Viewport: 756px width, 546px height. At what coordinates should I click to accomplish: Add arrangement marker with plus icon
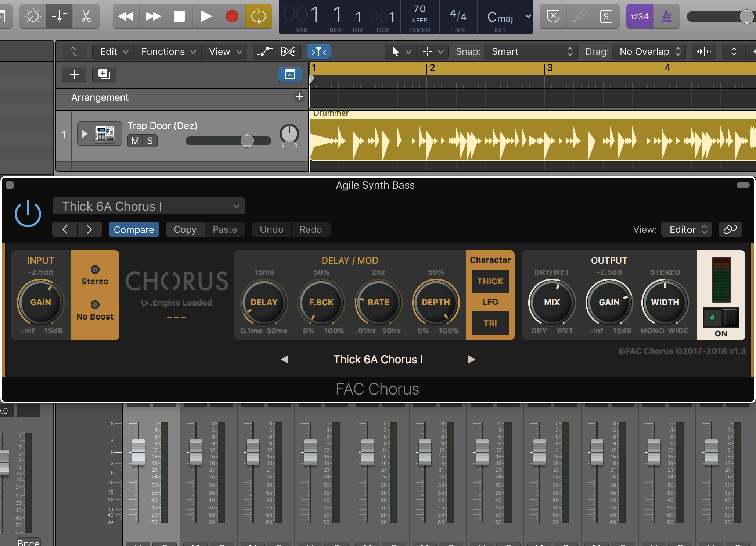click(x=299, y=97)
